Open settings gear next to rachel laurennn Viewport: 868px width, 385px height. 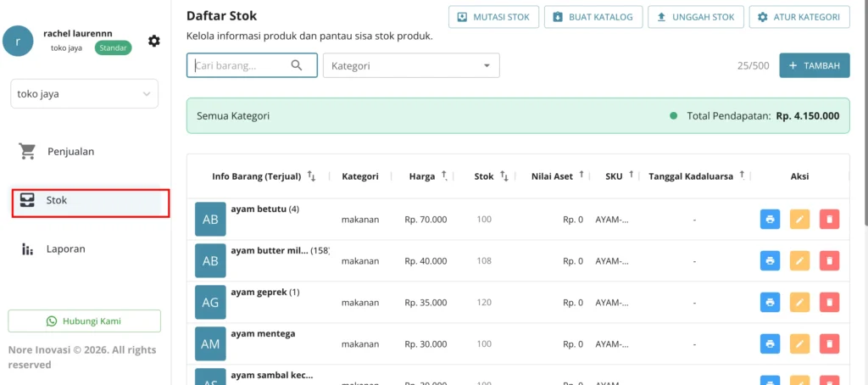coord(154,41)
